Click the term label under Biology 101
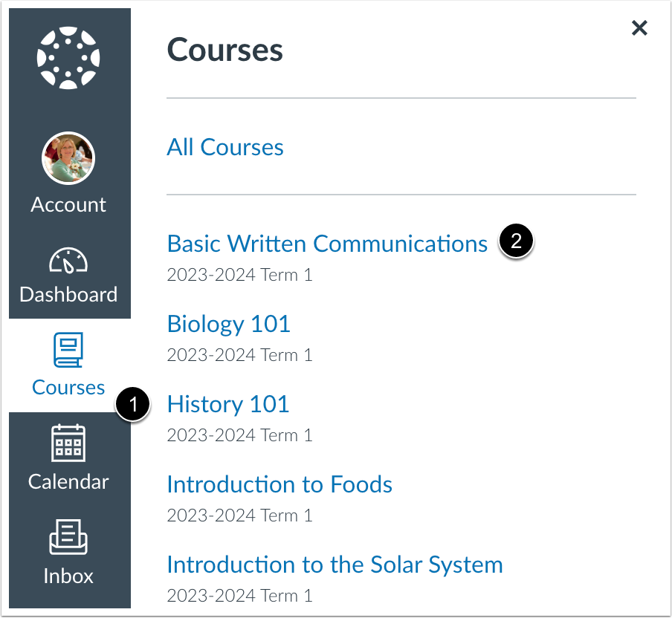The image size is (672, 618). pos(239,355)
